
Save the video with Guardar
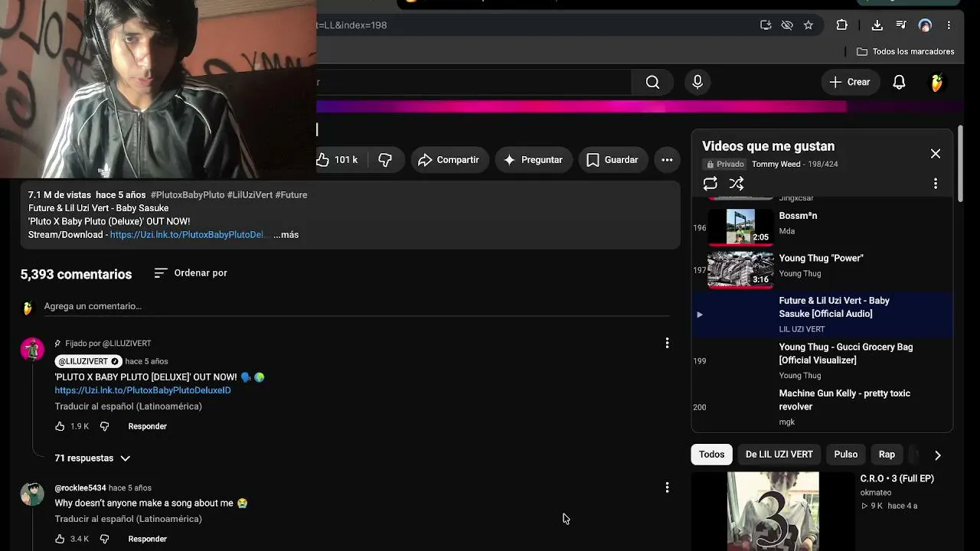pyautogui.click(x=612, y=160)
